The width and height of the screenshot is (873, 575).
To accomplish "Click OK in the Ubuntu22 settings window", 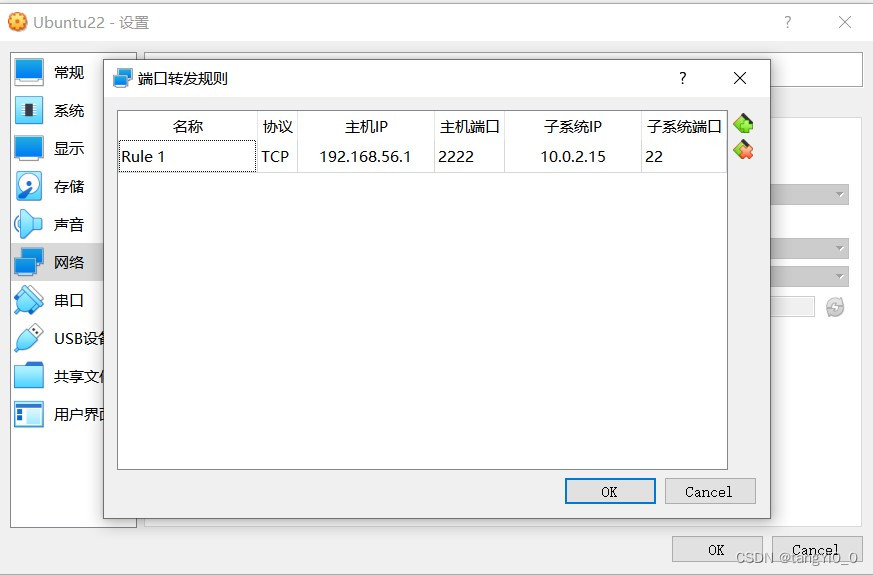I will 717,549.
